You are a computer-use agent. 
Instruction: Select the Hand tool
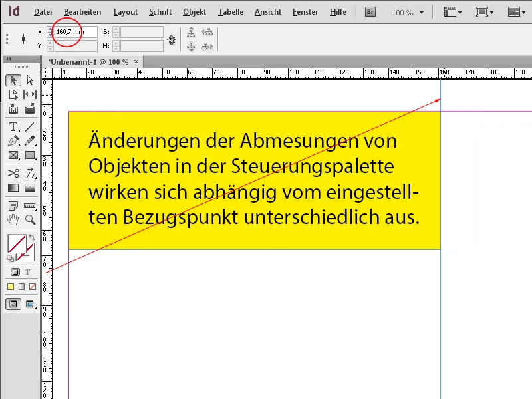[x=13, y=220]
